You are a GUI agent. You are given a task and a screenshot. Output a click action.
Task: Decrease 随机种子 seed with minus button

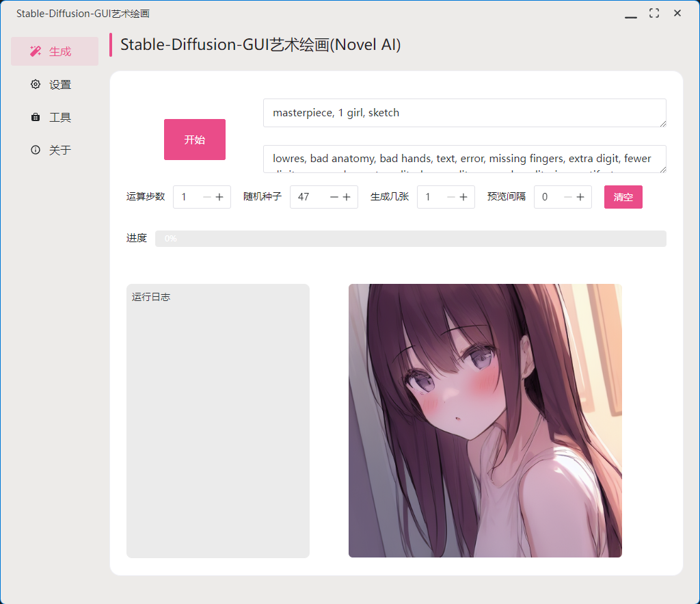point(334,197)
